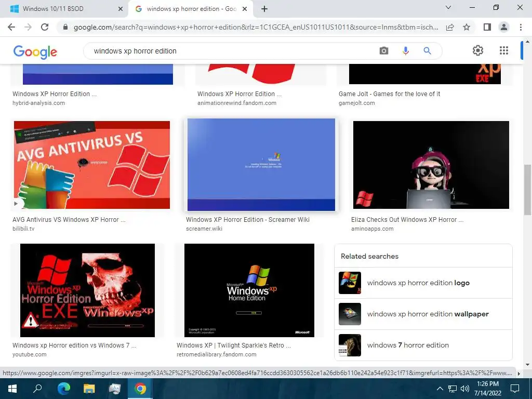Go to Google home via logo
Image resolution: width=532 pixels, height=399 pixels.
[35, 51]
